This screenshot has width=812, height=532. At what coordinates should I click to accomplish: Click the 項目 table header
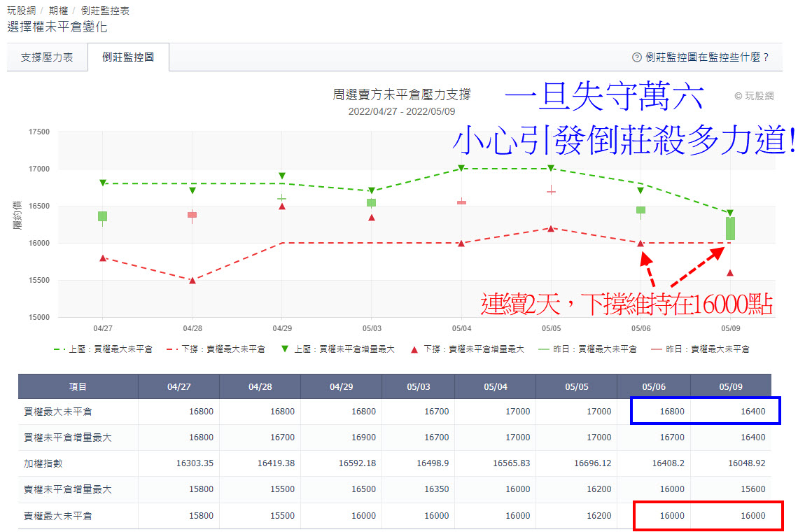coord(78,386)
